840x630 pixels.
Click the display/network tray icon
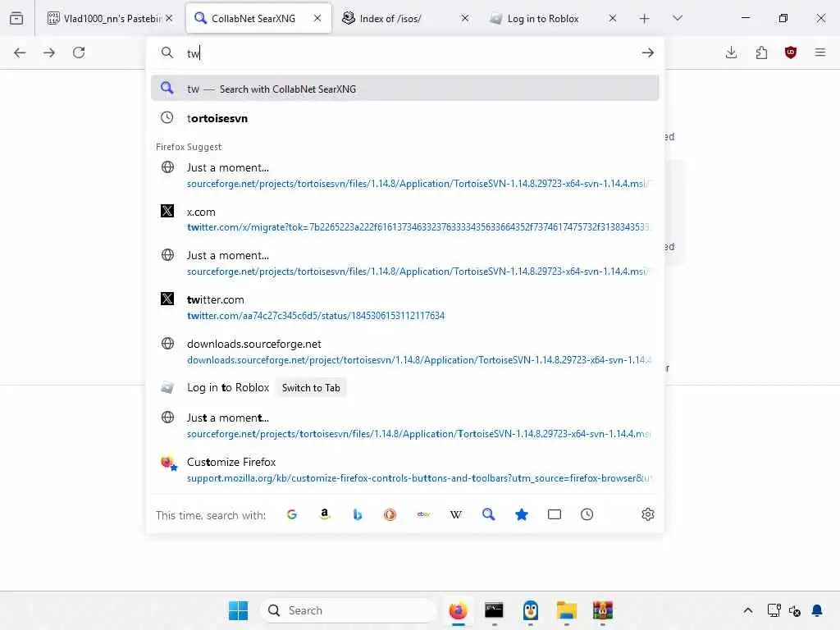[x=774, y=610]
